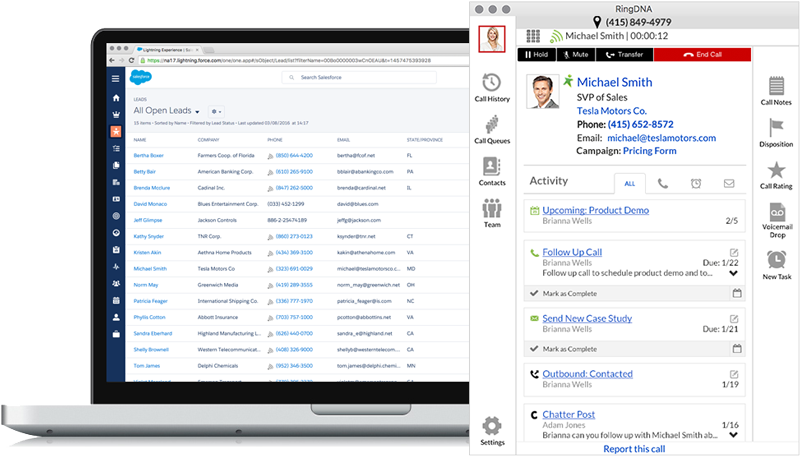Open Outbound: Contacted activity
This screenshot has height=456, width=800.
point(587,374)
